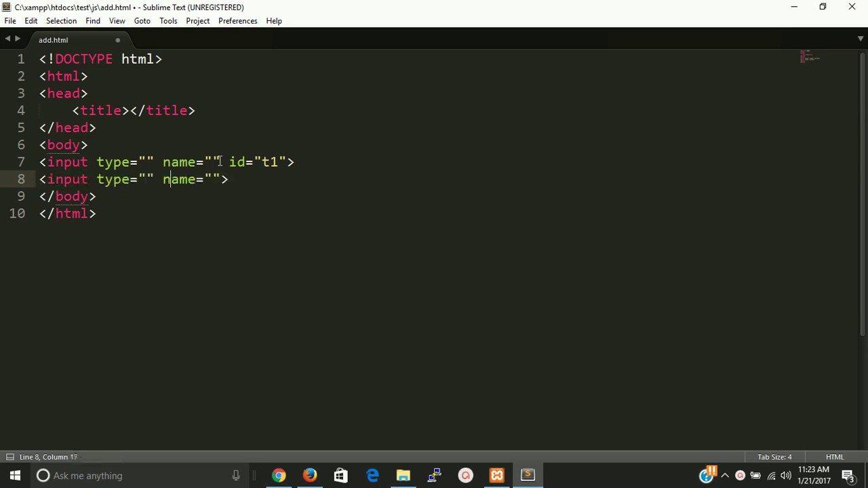
Task: Open the File menu
Action: 10,21
